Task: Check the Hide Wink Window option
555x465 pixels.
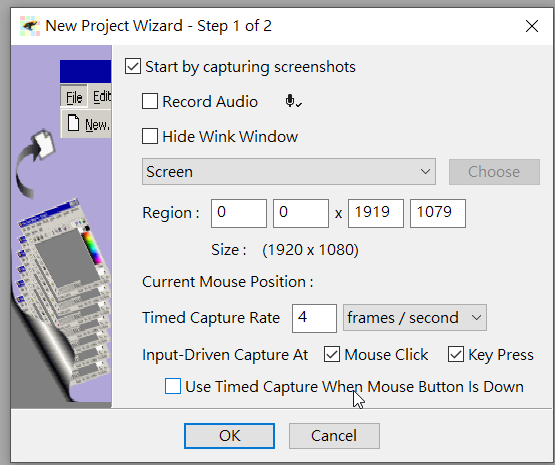Action: (x=150, y=136)
